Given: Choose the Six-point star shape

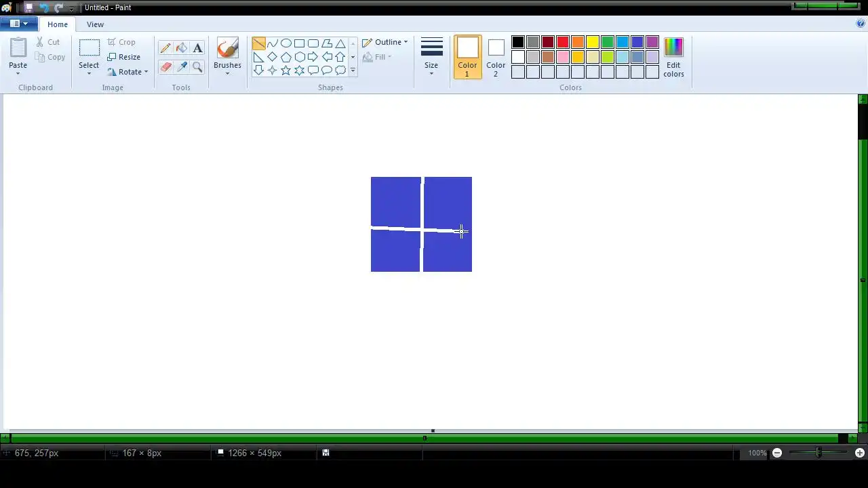Looking at the screenshot, I should point(299,70).
